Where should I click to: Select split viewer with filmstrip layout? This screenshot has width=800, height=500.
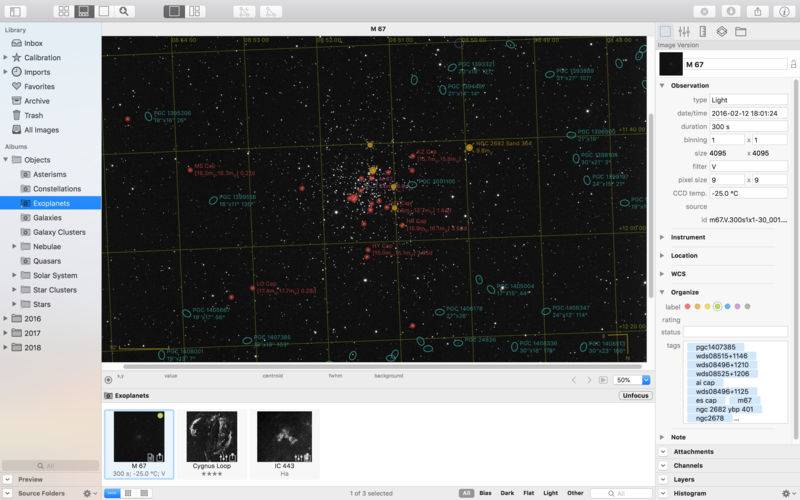click(84, 11)
